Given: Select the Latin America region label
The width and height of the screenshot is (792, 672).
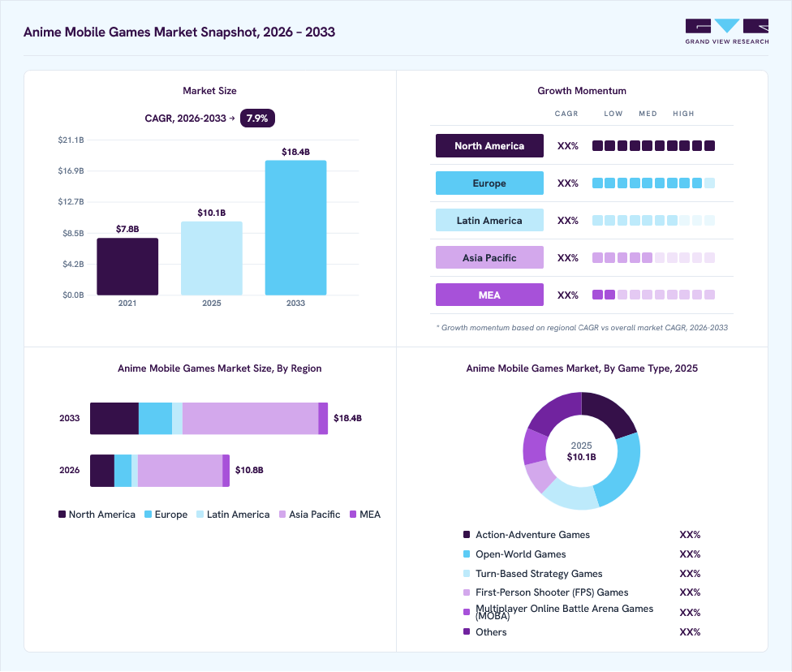Looking at the screenshot, I should coord(489,220).
